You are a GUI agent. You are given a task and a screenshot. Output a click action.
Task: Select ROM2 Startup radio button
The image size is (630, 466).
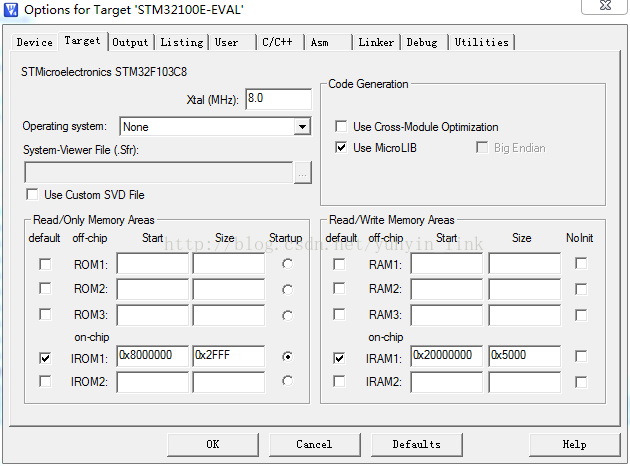point(287,290)
